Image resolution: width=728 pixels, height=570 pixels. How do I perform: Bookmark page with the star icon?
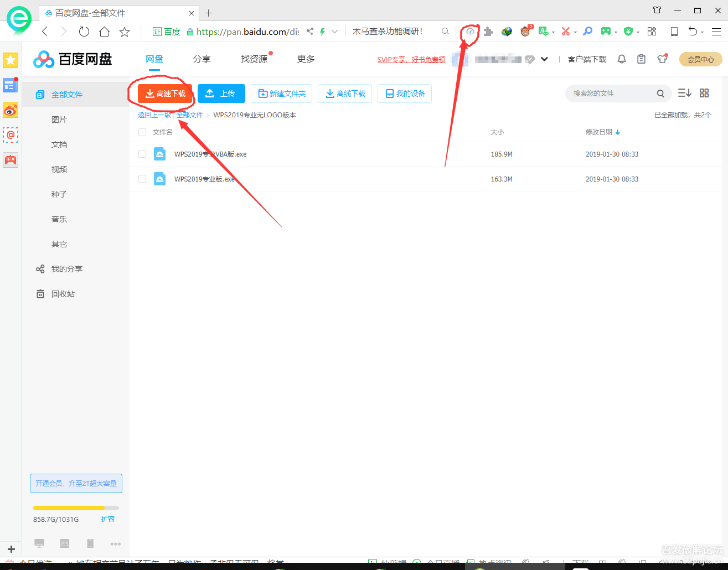(125, 32)
